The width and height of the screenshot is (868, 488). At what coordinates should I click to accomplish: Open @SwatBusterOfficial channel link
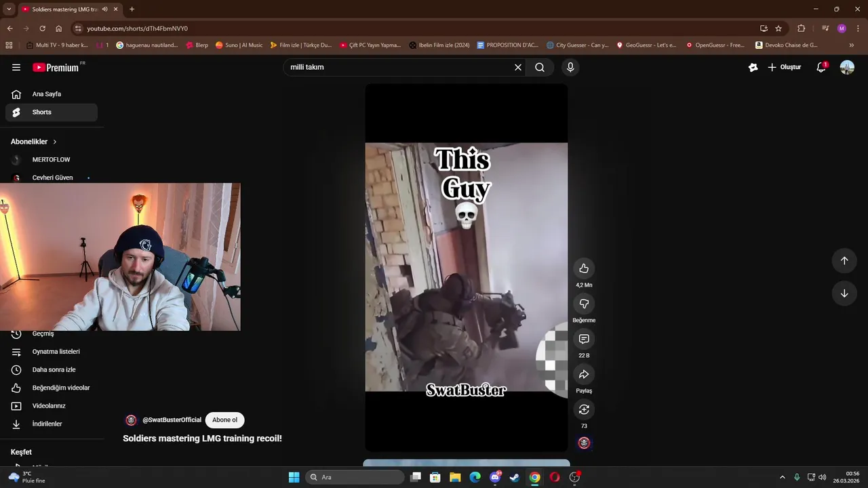click(x=172, y=420)
